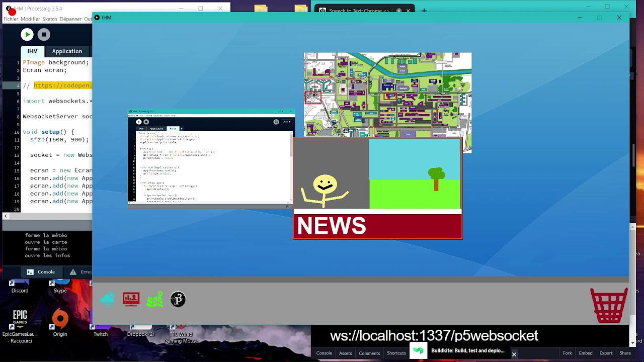Open the Twitch desktop shortcut
The image size is (644, 362).
(100, 331)
